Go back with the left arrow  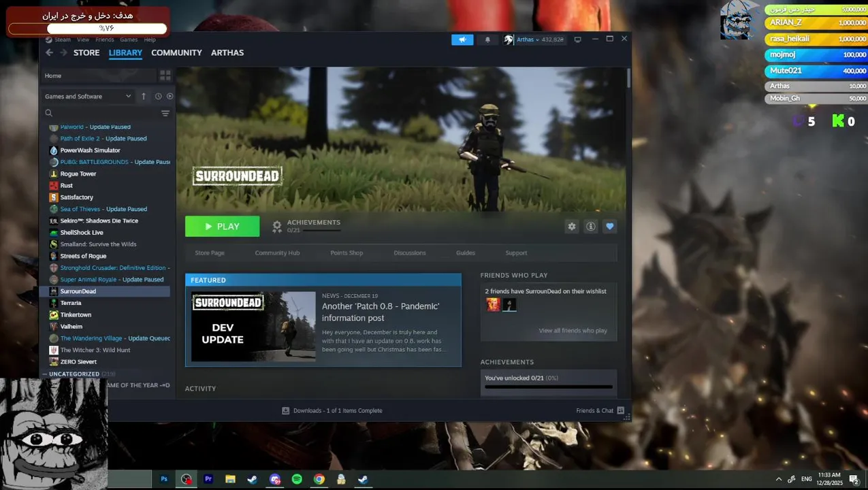tap(49, 52)
